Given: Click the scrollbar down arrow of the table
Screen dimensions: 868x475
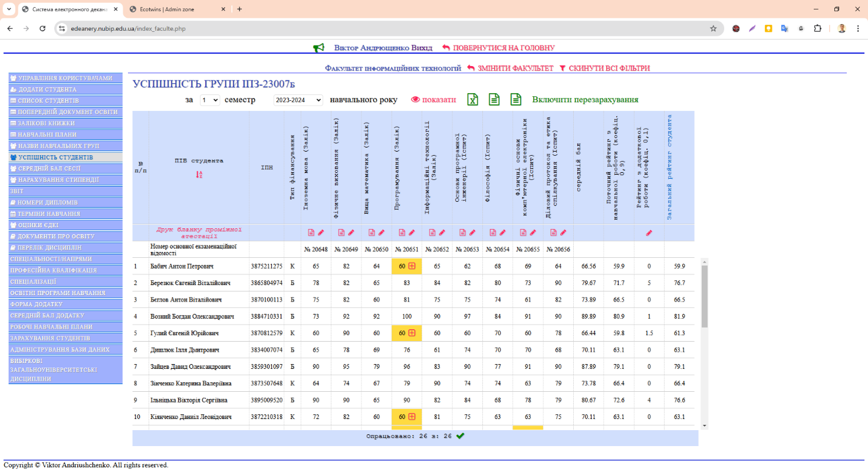Looking at the screenshot, I should click(x=704, y=425).
